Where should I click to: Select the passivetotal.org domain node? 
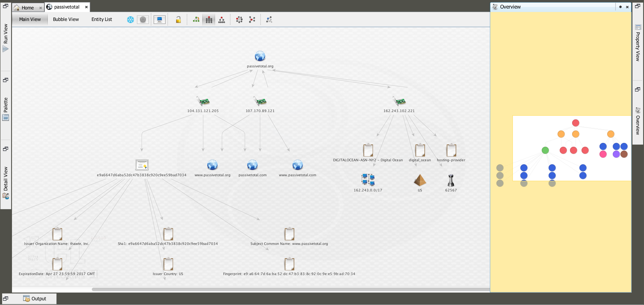click(x=260, y=59)
